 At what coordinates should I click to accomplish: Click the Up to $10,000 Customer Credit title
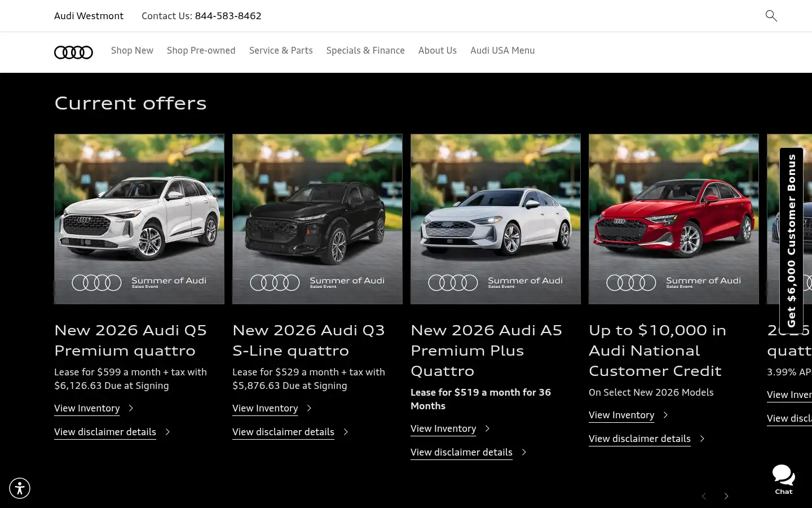(657, 350)
